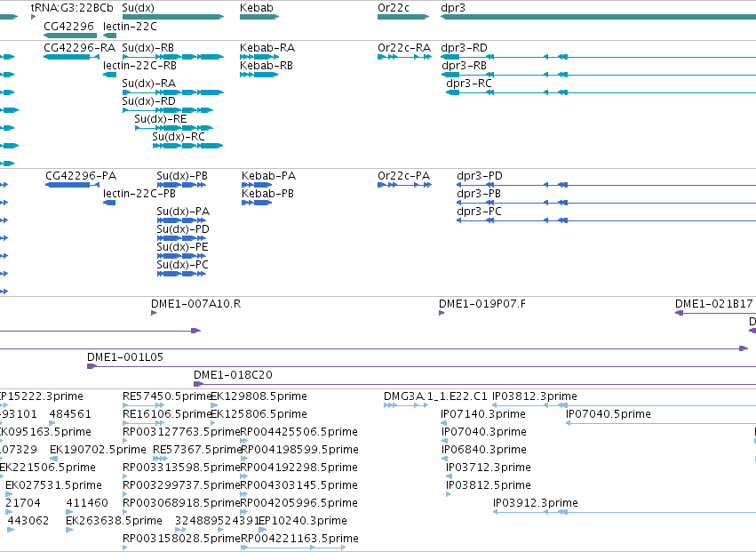Click transcript CG42296-RA
Viewport: 756px width, 552px height.
pyautogui.click(x=80, y=48)
